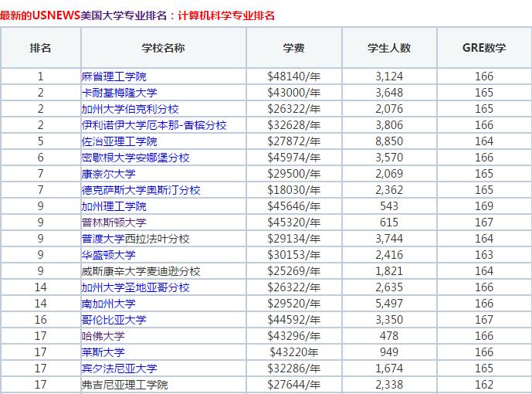Select tuition cell $43220年

(294, 352)
